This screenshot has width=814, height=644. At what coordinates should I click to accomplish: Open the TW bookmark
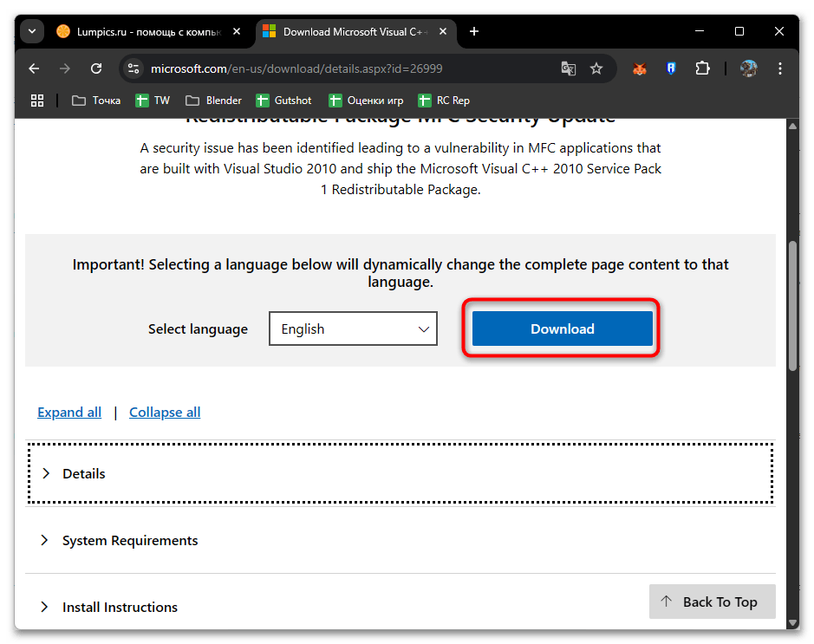click(x=153, y=101)
